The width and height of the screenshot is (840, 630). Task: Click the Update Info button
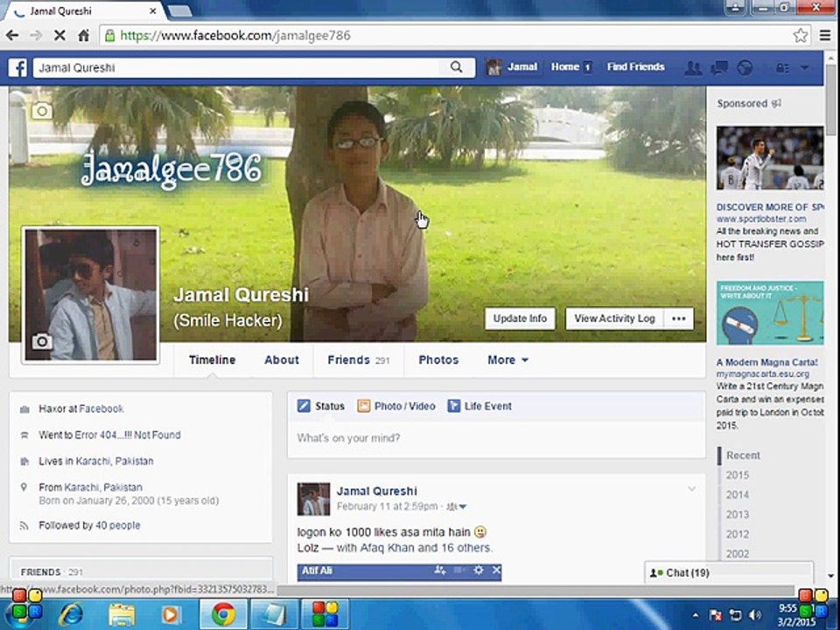pos(520,318)
